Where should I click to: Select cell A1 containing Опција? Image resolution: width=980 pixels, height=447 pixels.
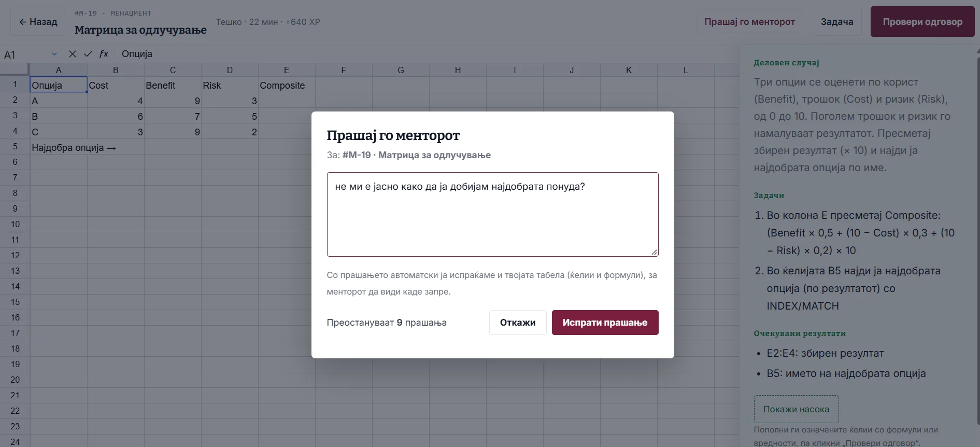point(59,85)
